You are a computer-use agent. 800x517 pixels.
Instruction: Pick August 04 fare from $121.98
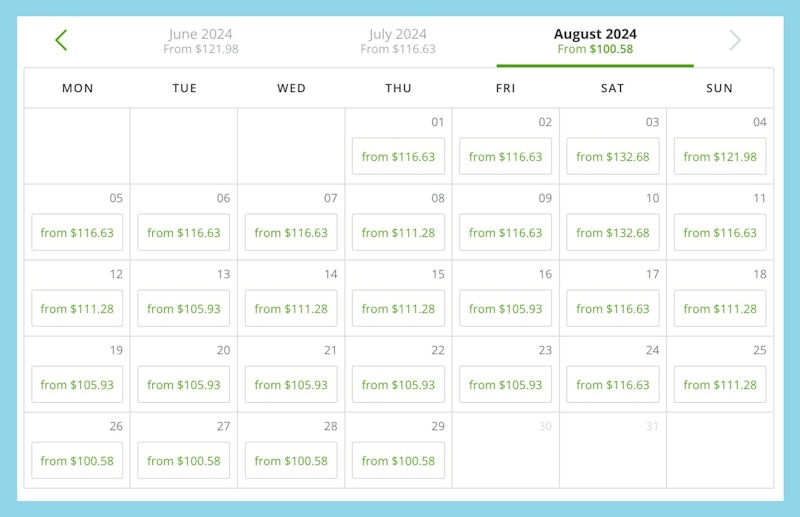pos(720,157)
